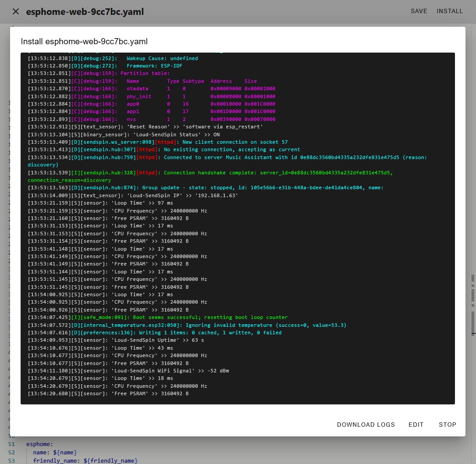Stop the log stream with STOP
Viewport: 476px width, 464px height.
[447, 425]
